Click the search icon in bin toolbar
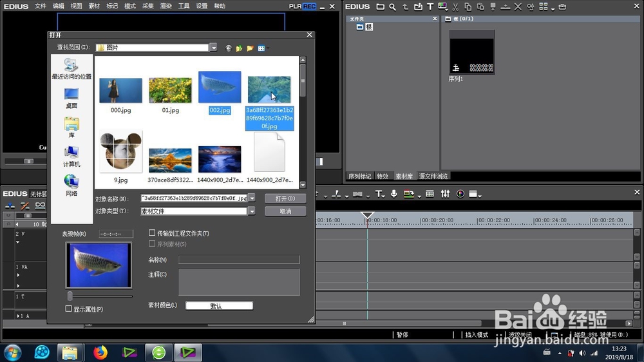 pos(393,6)
